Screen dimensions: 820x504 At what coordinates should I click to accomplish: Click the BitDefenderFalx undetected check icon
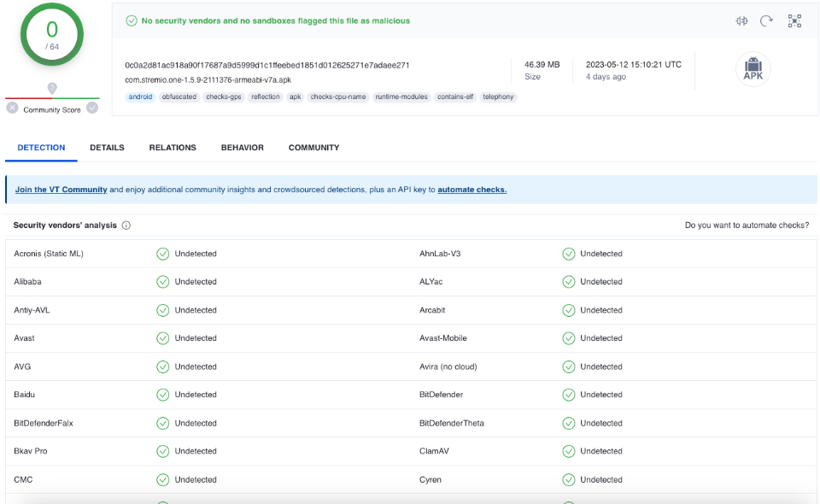[162, 424]
